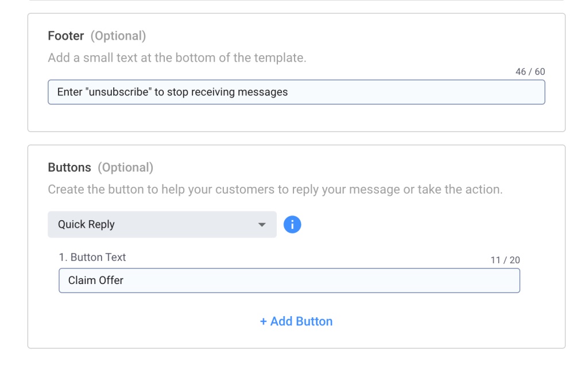Click the "Add a small text" footer description

(x=177, y=58)
